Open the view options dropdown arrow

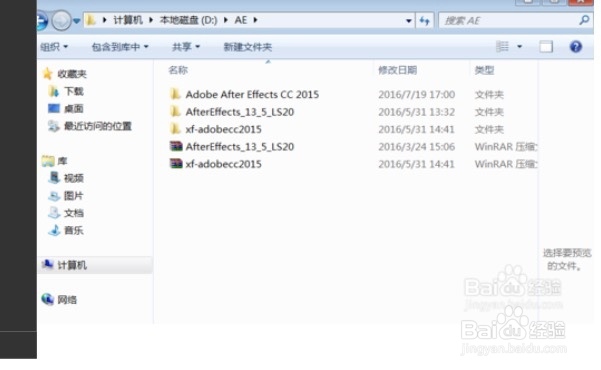(x=519, y=46)
